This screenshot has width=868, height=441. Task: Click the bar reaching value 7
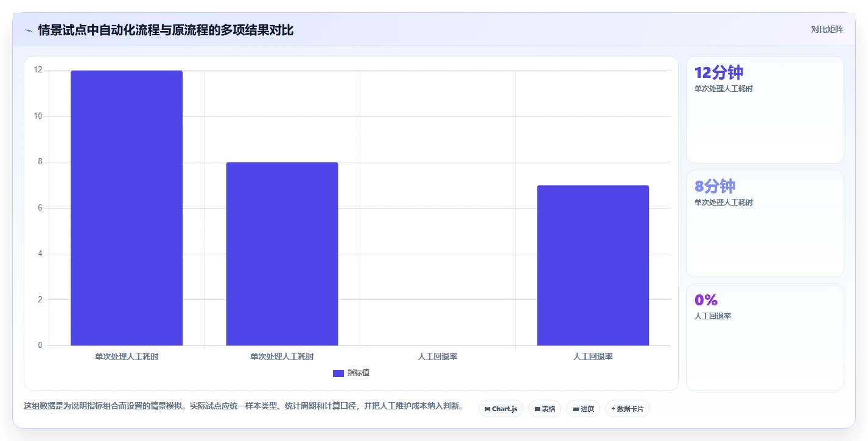point(593,265)
